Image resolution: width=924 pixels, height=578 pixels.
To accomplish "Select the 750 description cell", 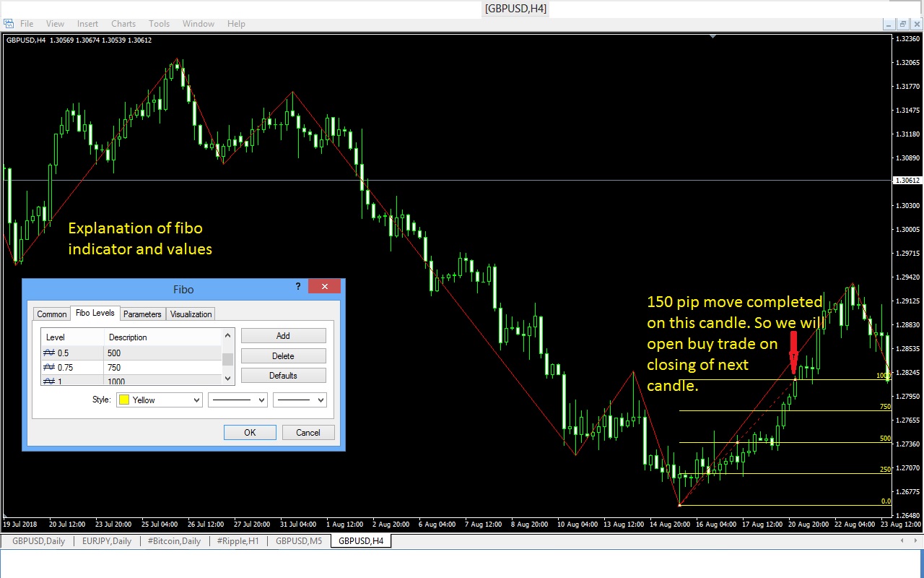I will point(164,367).
